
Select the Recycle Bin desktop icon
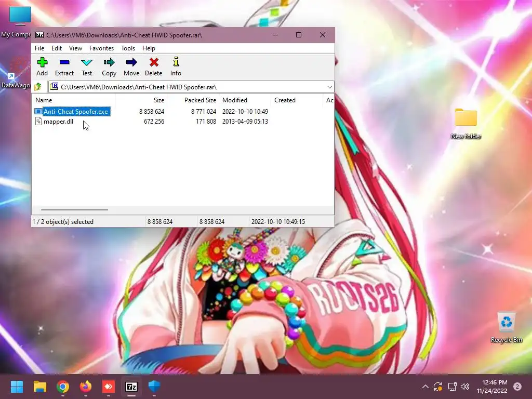tap(506, 327)
